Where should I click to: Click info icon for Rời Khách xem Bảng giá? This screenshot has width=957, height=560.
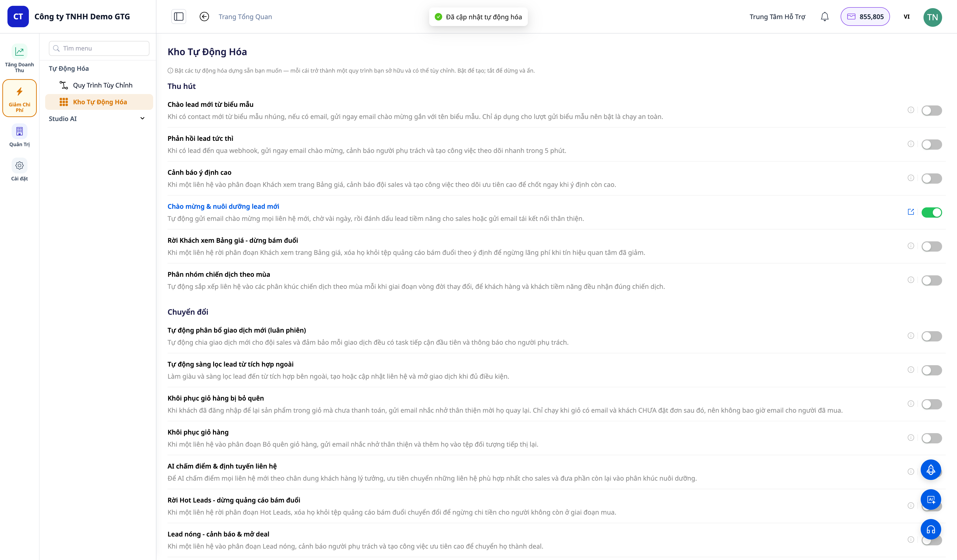tap(911, 246)
